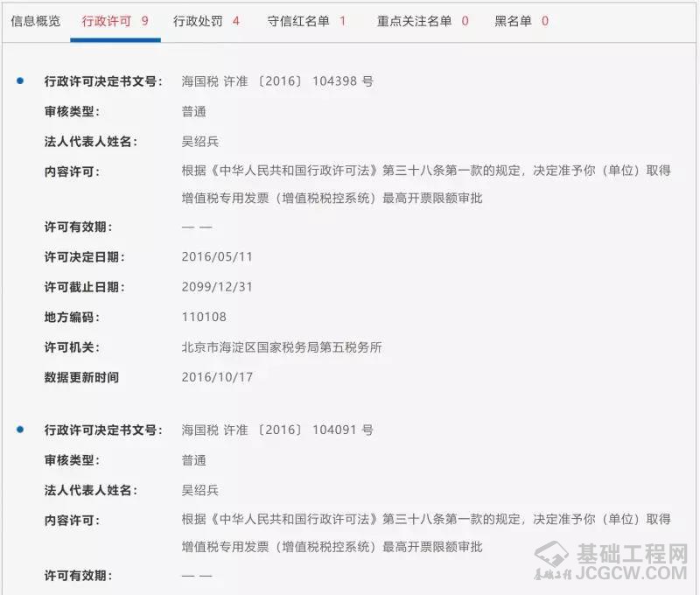Click 吴绍兵 in the first permit record
700x595 pixels.
199,142
